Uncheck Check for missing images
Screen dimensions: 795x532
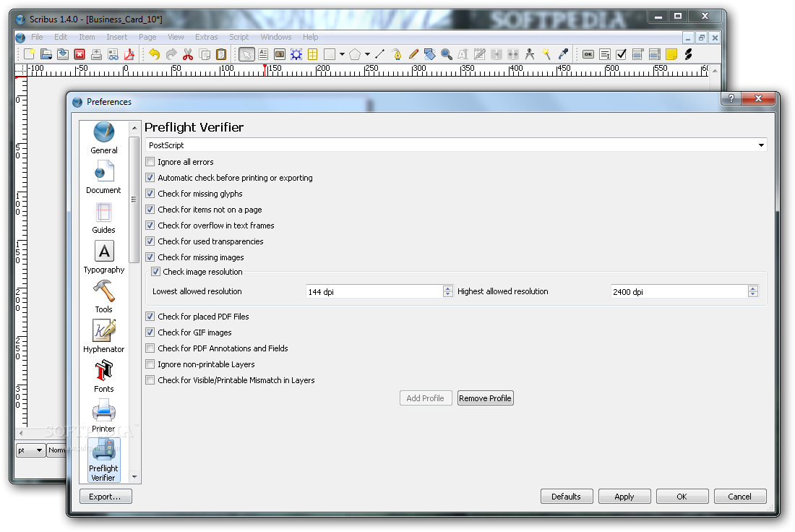[x=150, y=257]
